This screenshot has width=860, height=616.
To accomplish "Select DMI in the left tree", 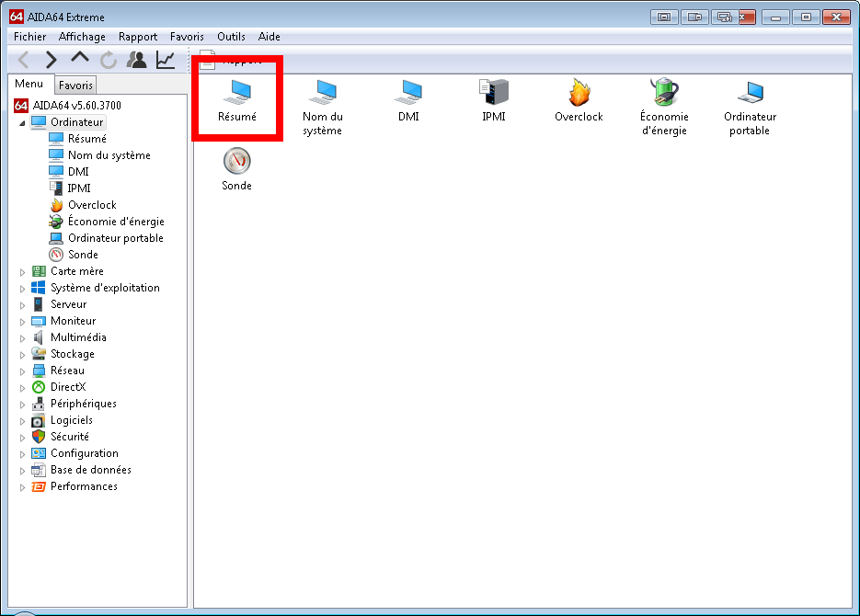I will click(x=78, y=172).
